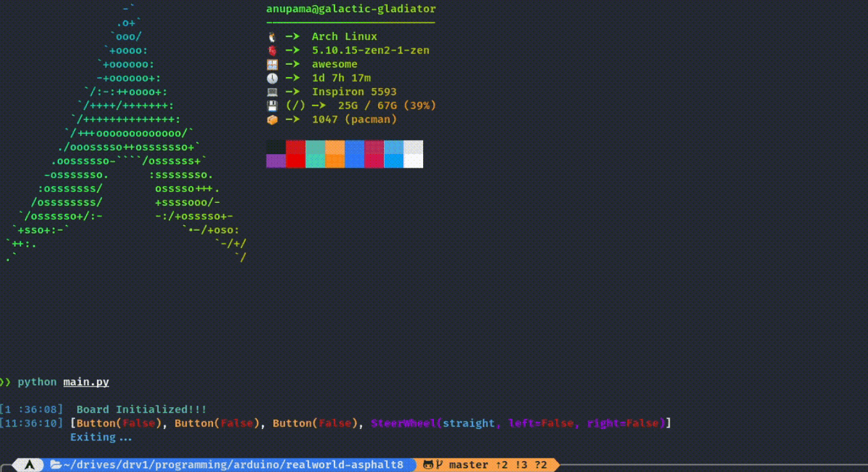Pick the black swatch in the top color row

click(276, 147)
